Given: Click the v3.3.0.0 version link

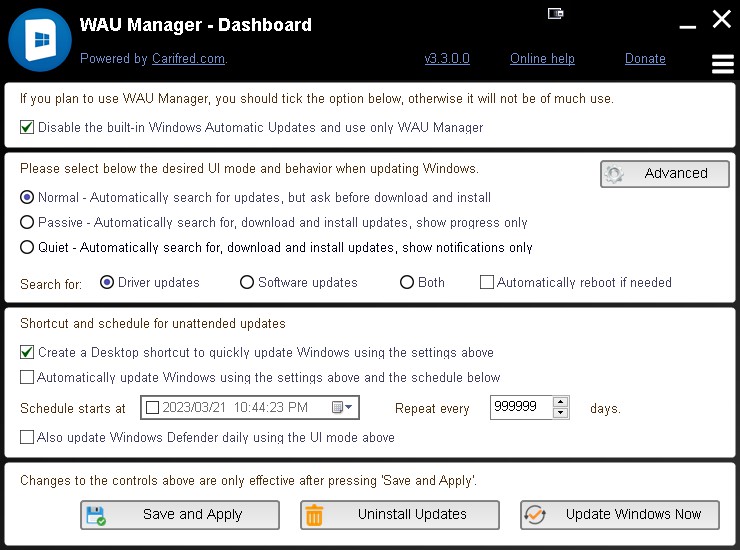Looking at the screenshot, I should [x=447, y=59].
